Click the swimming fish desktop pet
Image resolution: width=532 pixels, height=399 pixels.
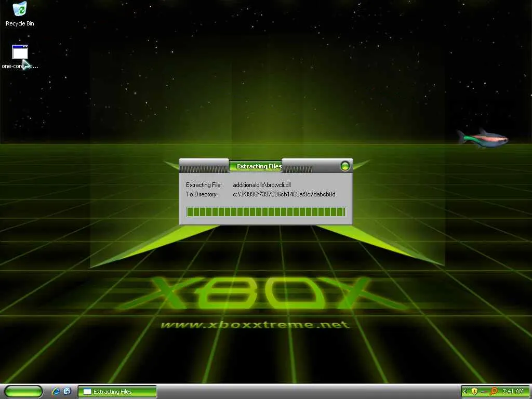click(x=482, y=138)
